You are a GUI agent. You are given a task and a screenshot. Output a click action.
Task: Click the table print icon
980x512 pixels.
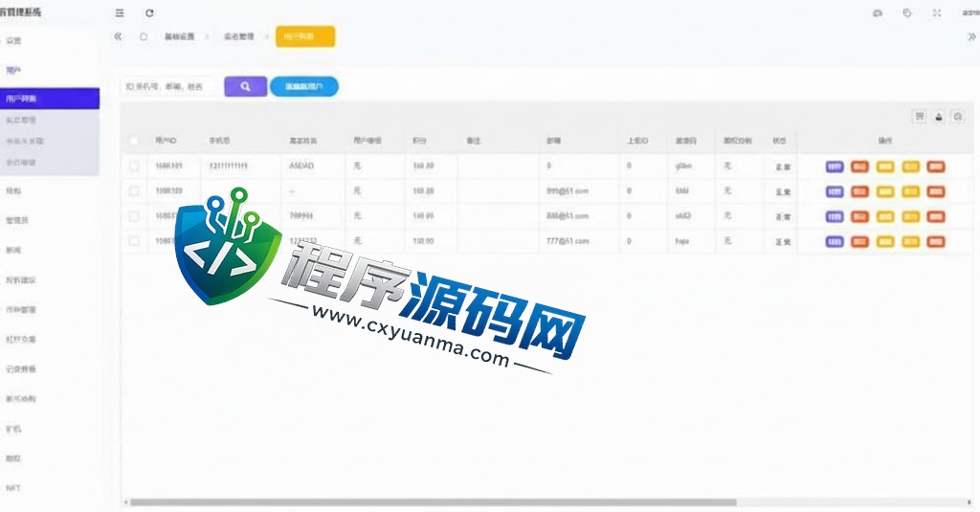(957, 117)
